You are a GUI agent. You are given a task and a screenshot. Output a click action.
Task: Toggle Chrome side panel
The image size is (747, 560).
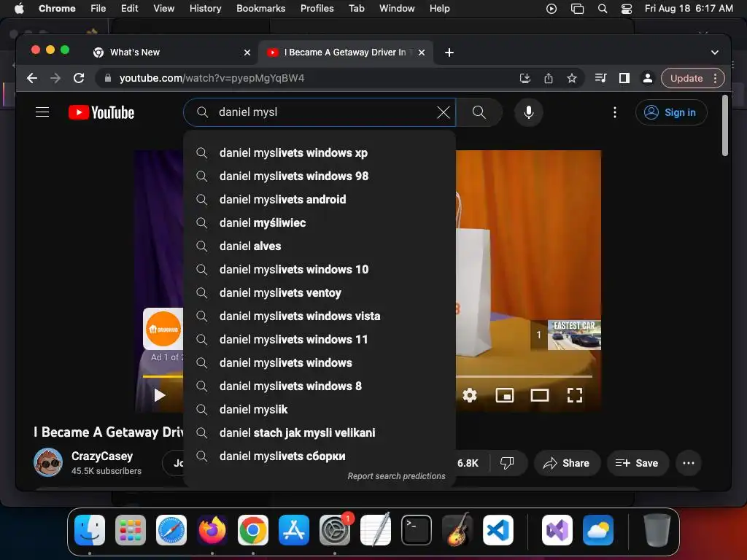624,78
